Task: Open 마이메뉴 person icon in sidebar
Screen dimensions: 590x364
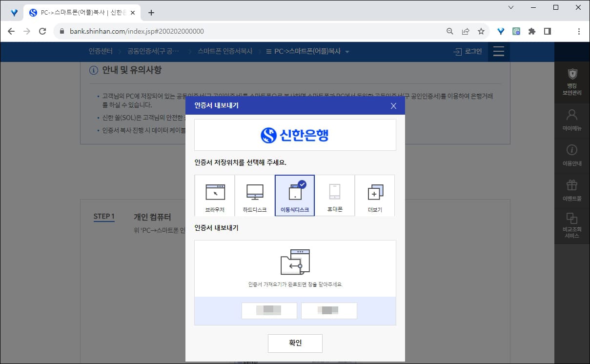Action: point(572,118)
